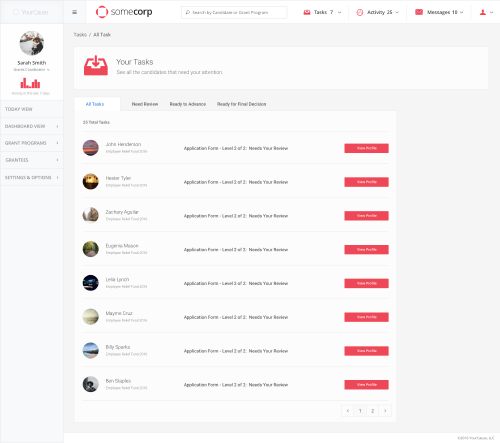Go to next page arrow
500x443 pixels.
pyautogui.click(x=385, y=411)
